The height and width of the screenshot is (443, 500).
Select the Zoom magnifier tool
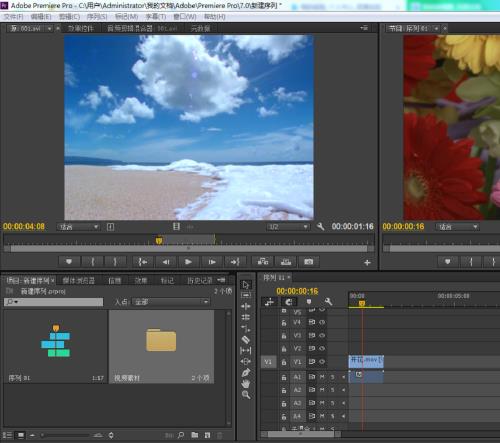coord(246,395)
